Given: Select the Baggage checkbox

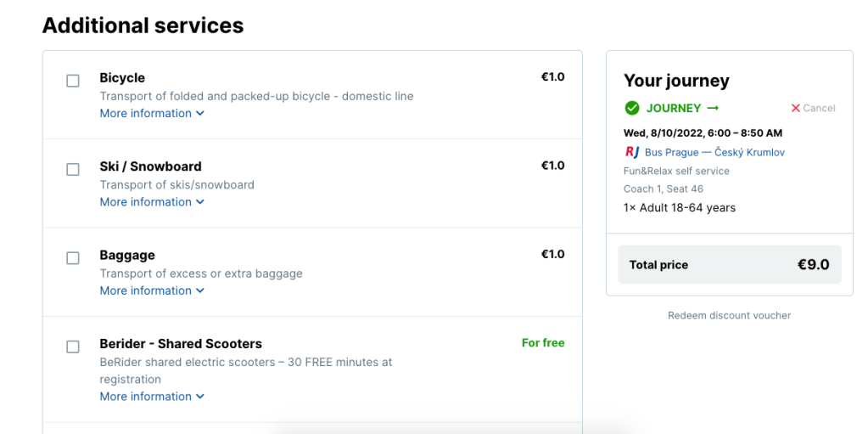Looking at the screenshot, I should click(x=73, y=257).
